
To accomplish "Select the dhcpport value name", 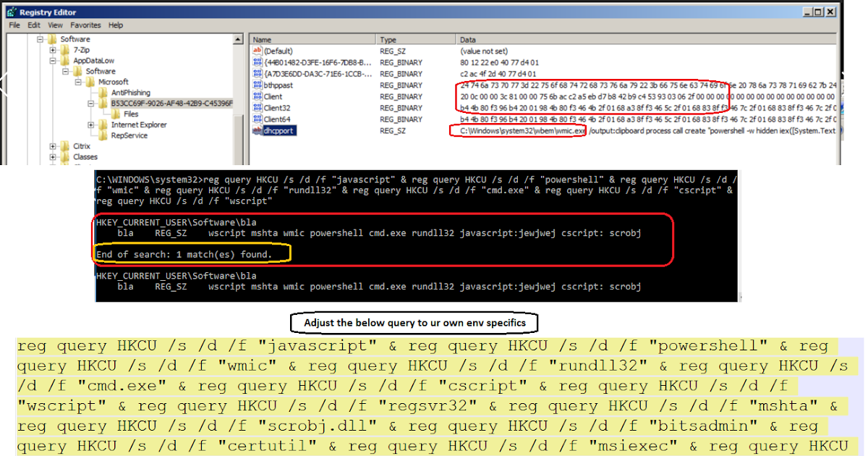I will coord(280,130).
